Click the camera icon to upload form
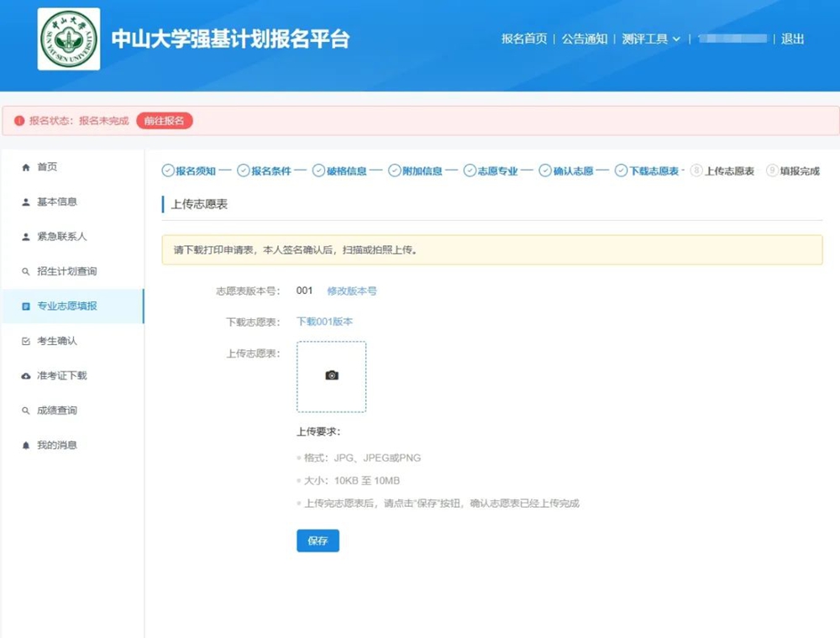This screenshot has height=638, width=840. [332, 375]
